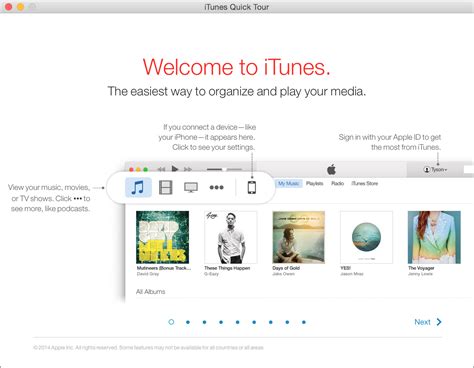Click the Jason Mraz artist name

coord(352,274)
